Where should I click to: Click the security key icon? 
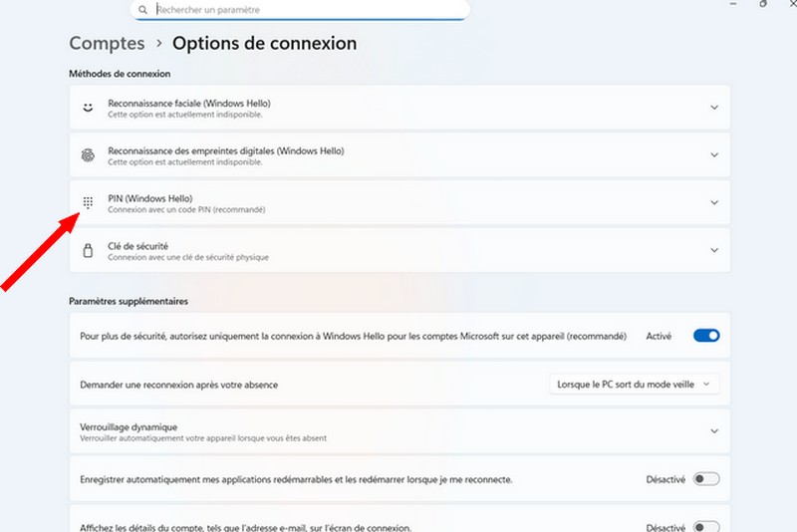(x=88, y=250)
